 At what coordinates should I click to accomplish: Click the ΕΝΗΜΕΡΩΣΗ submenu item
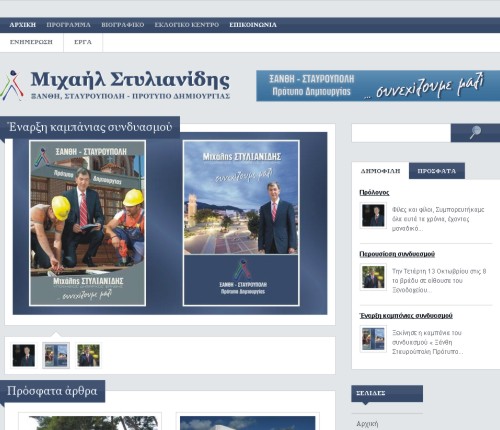tap(31, 42)
